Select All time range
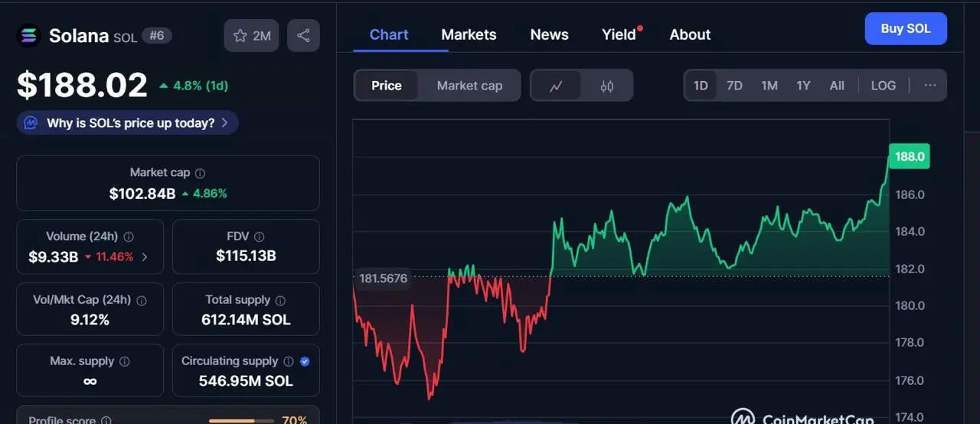The width and height of the screenshot is (980, 424). tap(837, 86)
